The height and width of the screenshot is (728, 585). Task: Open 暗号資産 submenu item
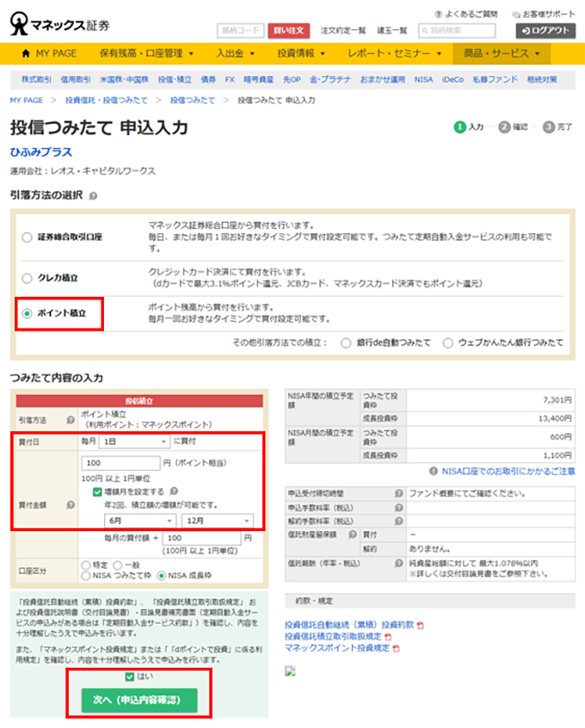[x=259, y=79]
